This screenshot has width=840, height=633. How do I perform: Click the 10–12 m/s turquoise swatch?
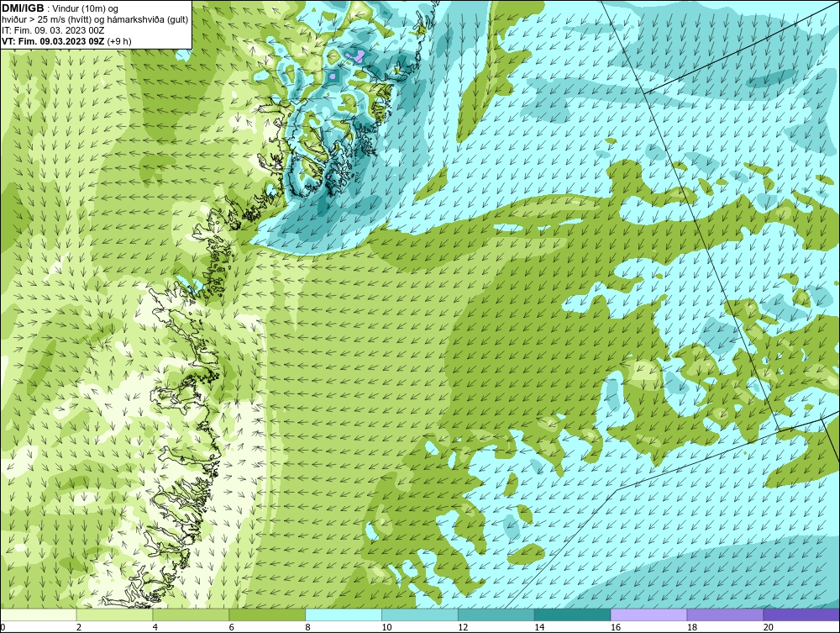[x=420, y=615]
